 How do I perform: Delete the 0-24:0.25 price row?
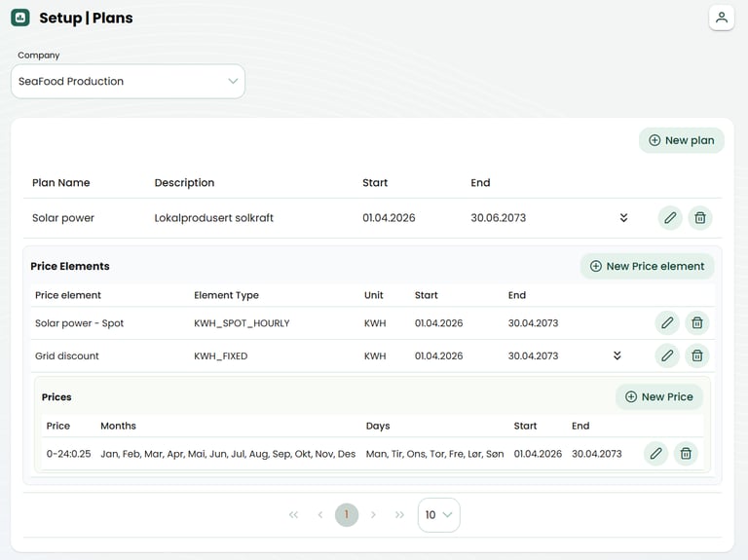[686, 454]
